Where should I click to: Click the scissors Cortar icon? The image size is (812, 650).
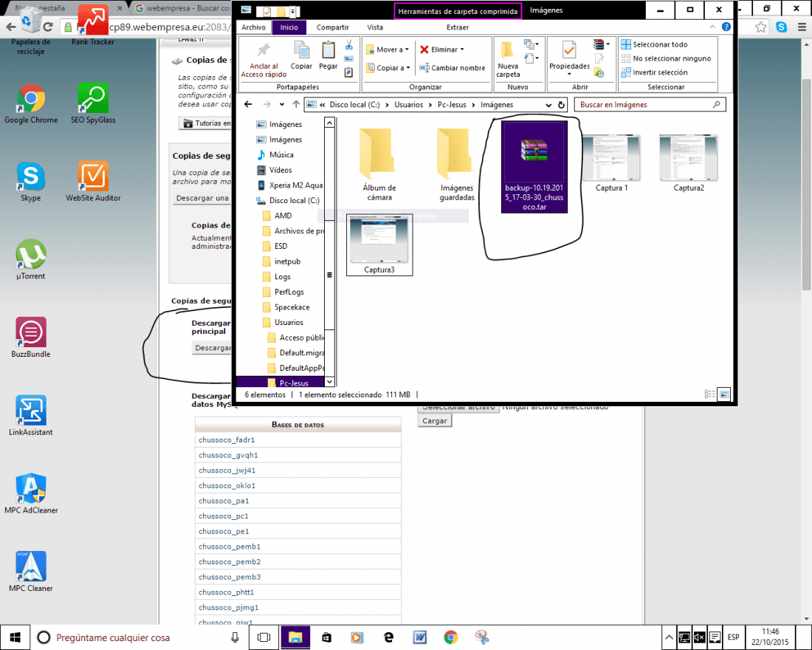pos(349,45)
